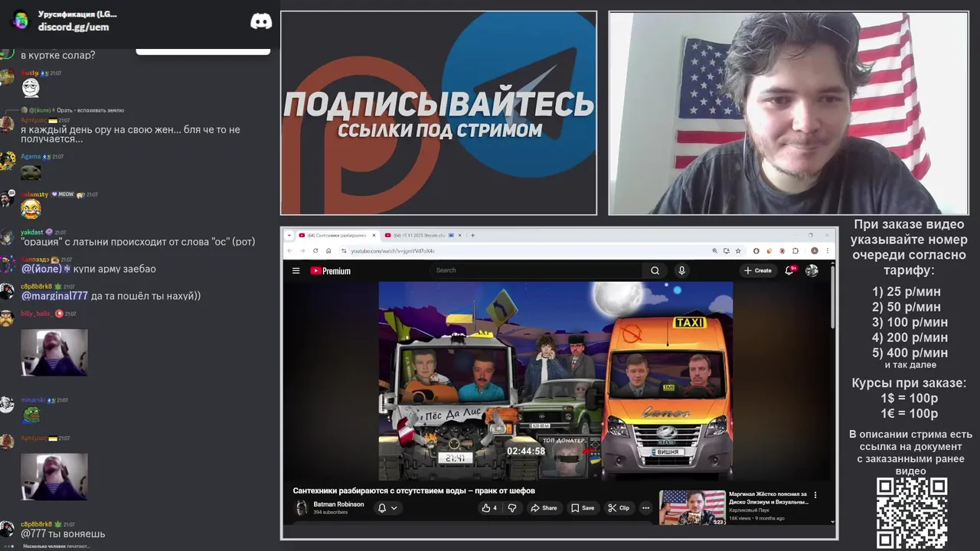Close the Сантехники YouTube tab
Screen dimensions: 980x551
374,235
